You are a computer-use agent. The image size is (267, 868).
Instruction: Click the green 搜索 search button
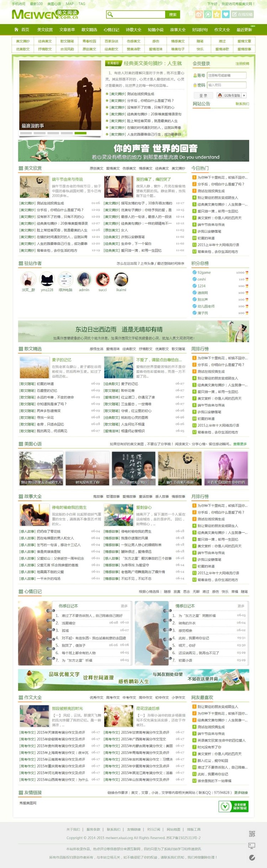tap(173, 14)
